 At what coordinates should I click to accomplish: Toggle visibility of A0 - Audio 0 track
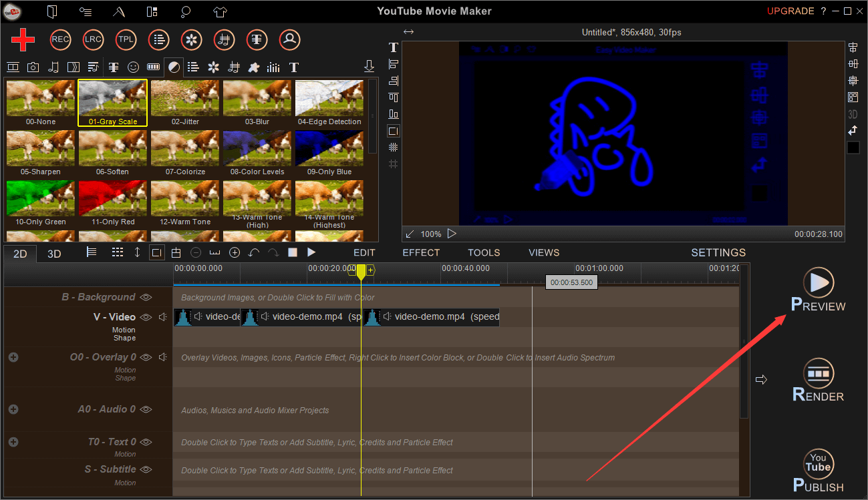coord(146,409)
